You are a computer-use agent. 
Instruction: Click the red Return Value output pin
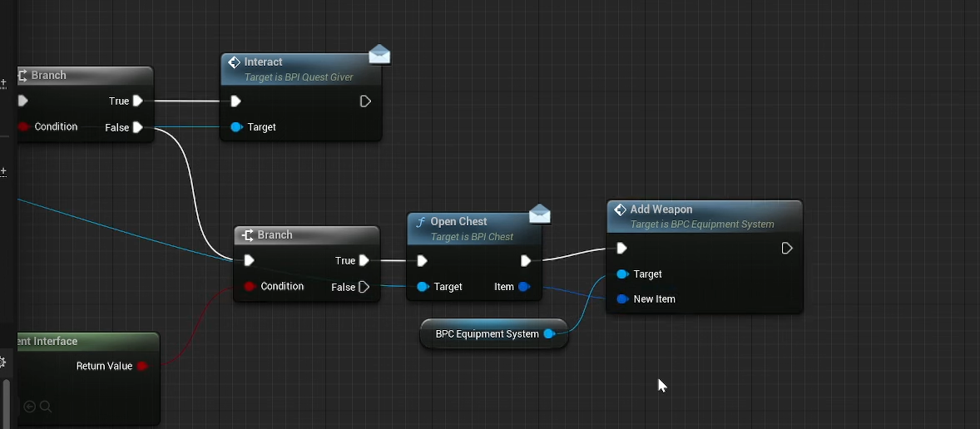[x=142, y=366]
